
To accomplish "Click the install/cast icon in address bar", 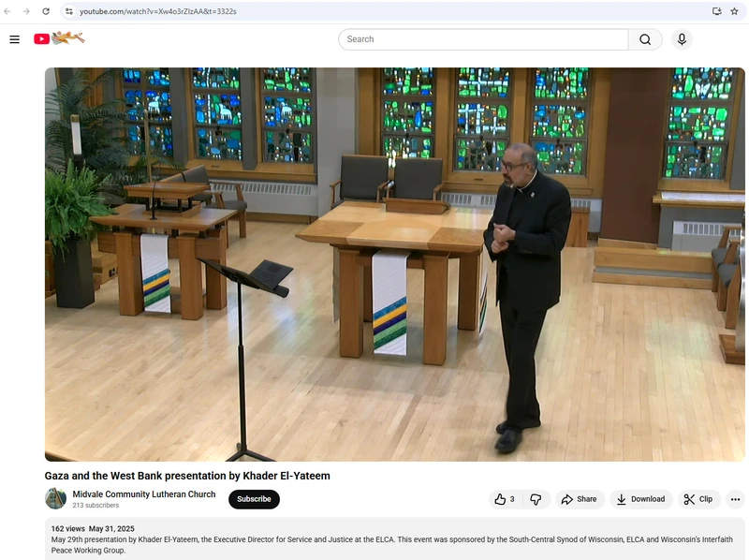I will (x=716, y=11).
